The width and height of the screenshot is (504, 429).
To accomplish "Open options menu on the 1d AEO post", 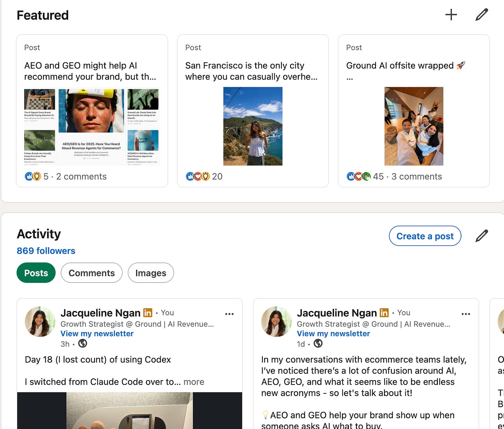I will (x=466, y=314).
